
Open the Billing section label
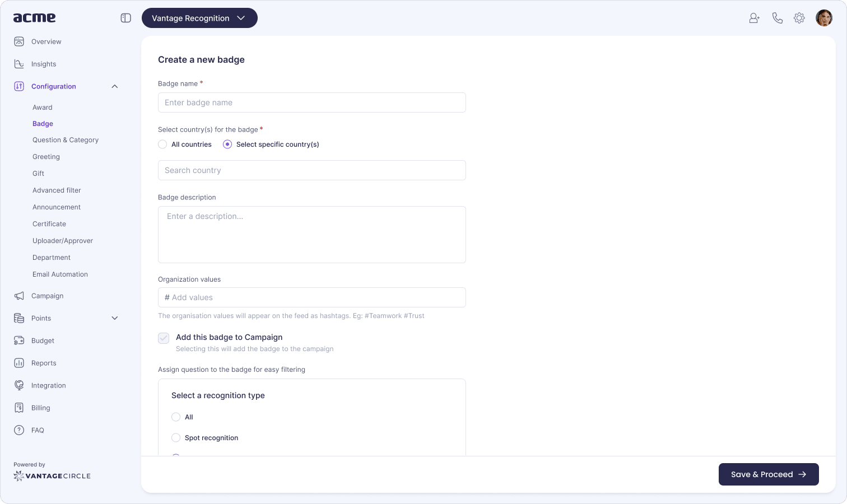click(40, 408)
